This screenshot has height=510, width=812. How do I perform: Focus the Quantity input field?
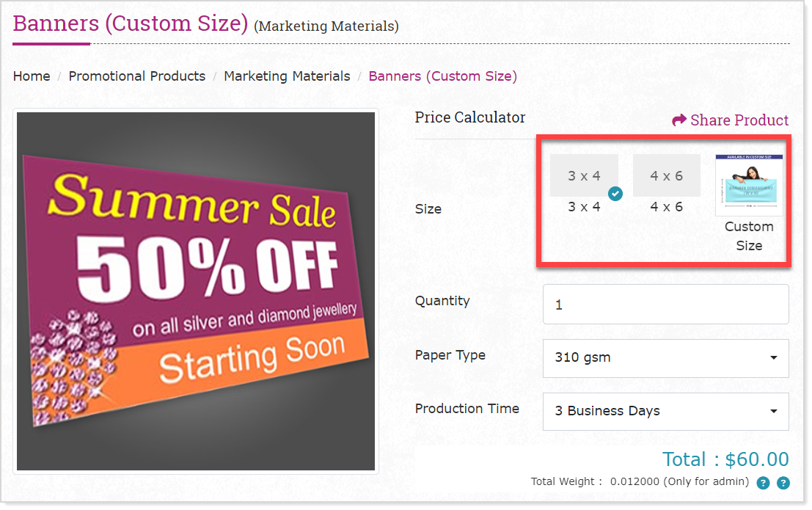point(665,305)
